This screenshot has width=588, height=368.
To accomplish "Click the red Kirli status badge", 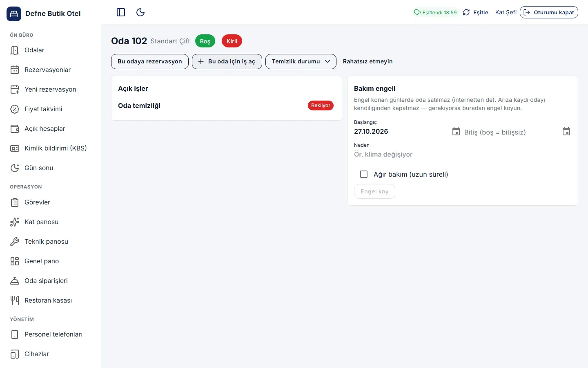I will point(232,41).
